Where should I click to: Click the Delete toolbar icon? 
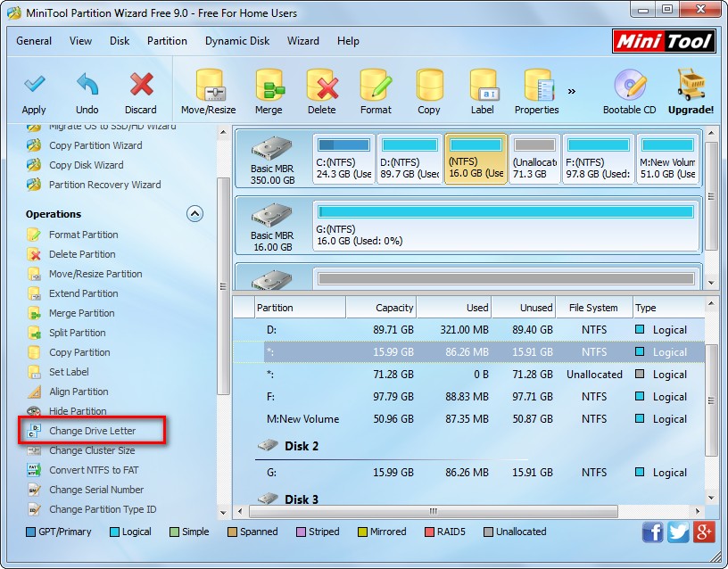pos(322,85)
